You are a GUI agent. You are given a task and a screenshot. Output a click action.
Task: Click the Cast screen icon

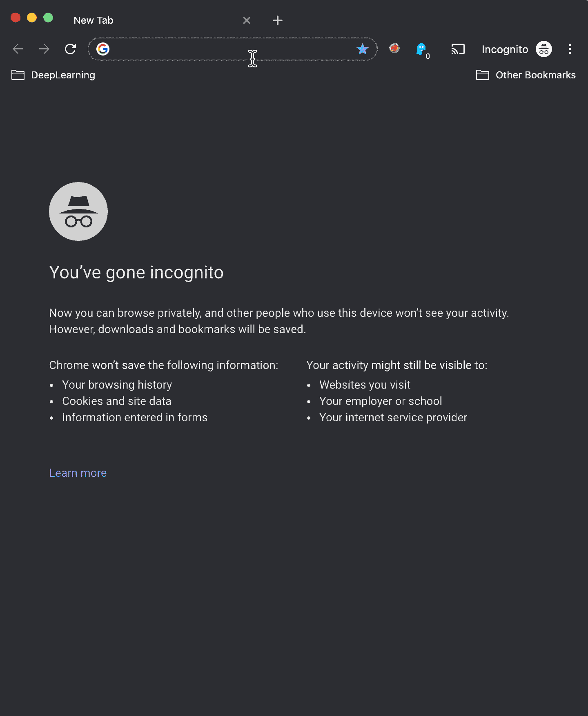[458, 49]
